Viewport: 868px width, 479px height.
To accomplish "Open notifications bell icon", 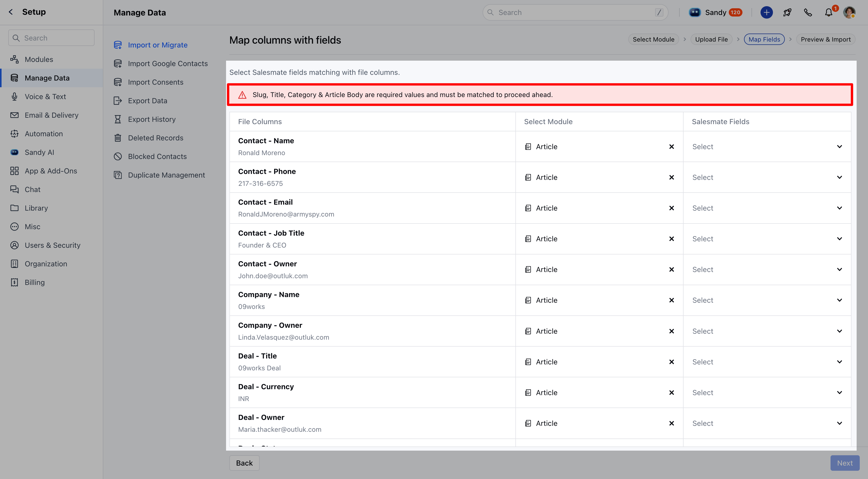I will [828, 12].
